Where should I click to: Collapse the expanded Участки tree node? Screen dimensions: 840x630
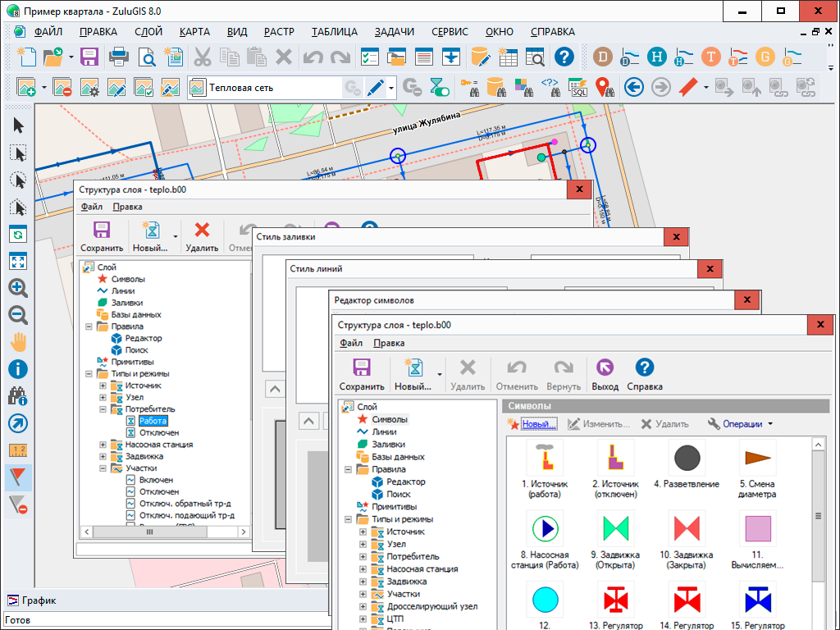pos(103,468)
